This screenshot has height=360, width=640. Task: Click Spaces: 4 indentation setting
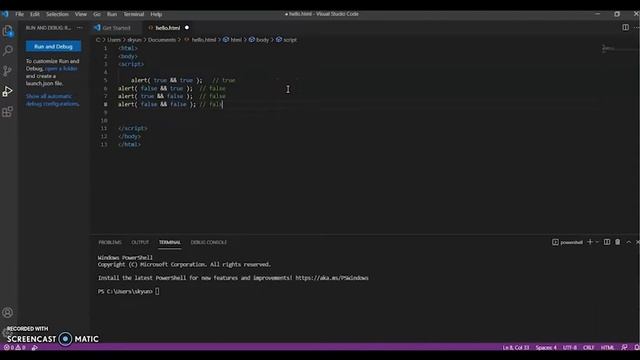coord(546,347)
